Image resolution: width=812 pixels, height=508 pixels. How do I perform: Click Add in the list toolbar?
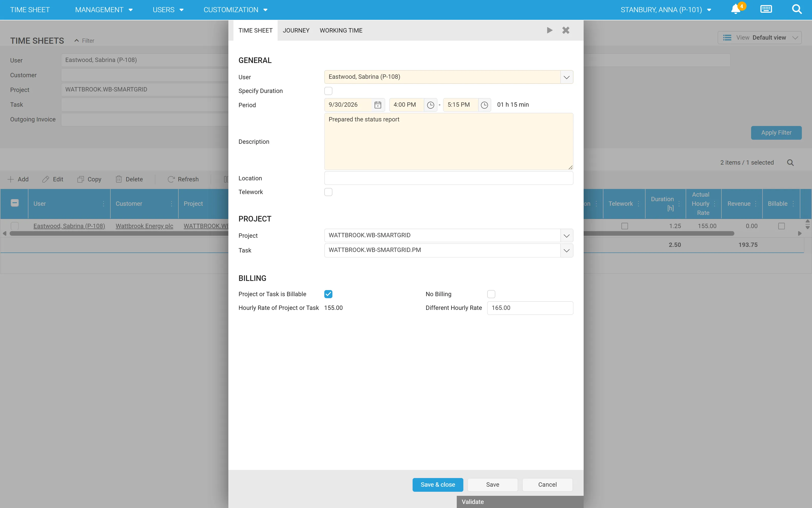[x=18, y=179]
